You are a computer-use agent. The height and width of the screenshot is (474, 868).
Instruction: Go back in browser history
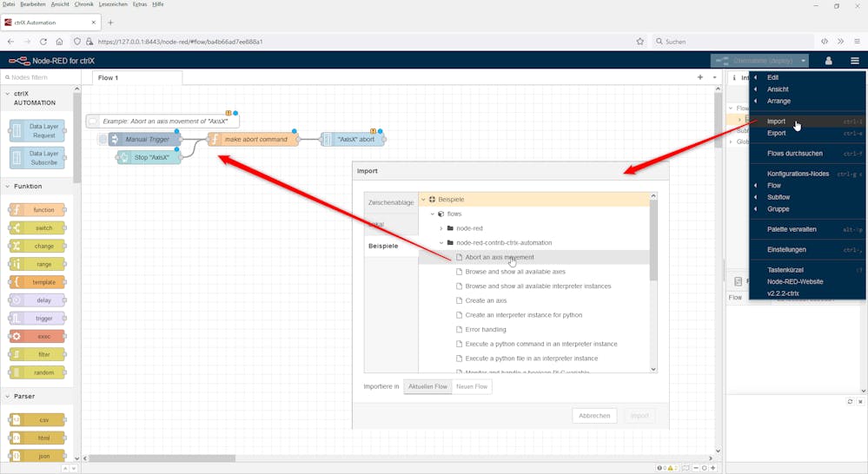click(x=10, y=42)
